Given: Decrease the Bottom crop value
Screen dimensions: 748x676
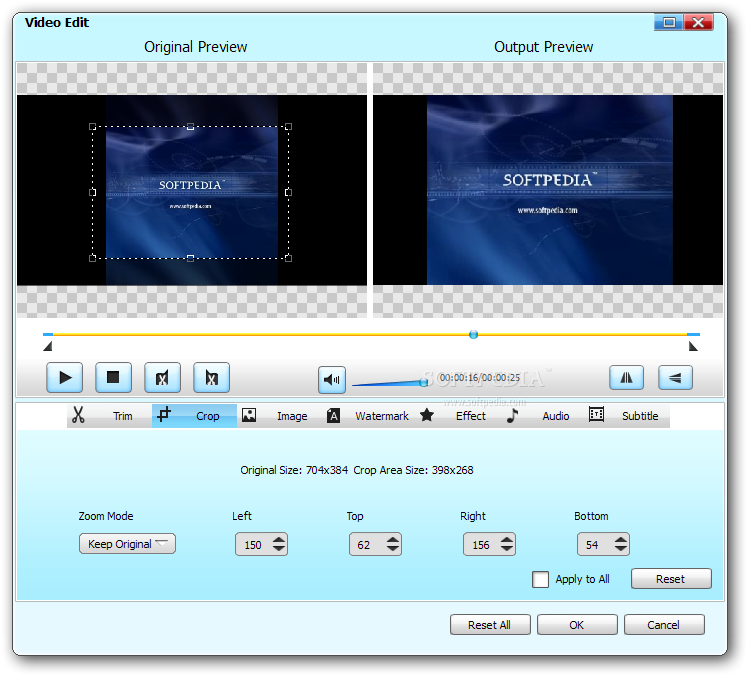Looking at the screenshot, I should (621, 549).
